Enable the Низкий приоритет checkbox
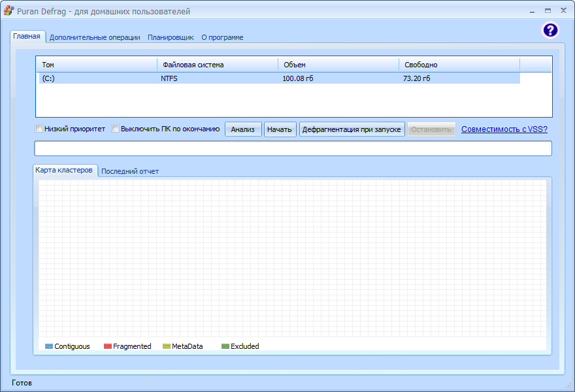Screen dimensions: 575x392 coord(39,129)
